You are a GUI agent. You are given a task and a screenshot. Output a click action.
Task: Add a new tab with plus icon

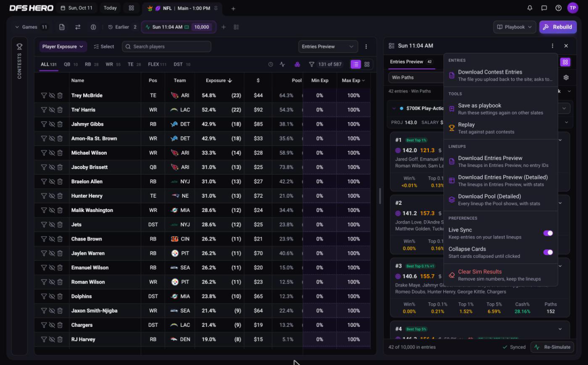233,8
